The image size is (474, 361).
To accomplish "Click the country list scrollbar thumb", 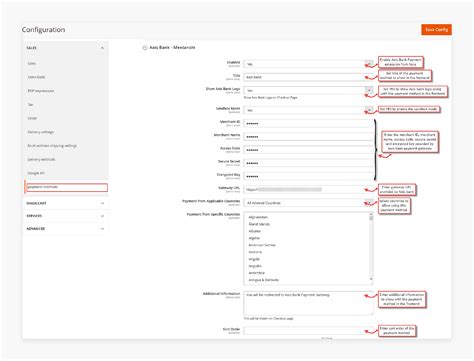I will 371,219.
